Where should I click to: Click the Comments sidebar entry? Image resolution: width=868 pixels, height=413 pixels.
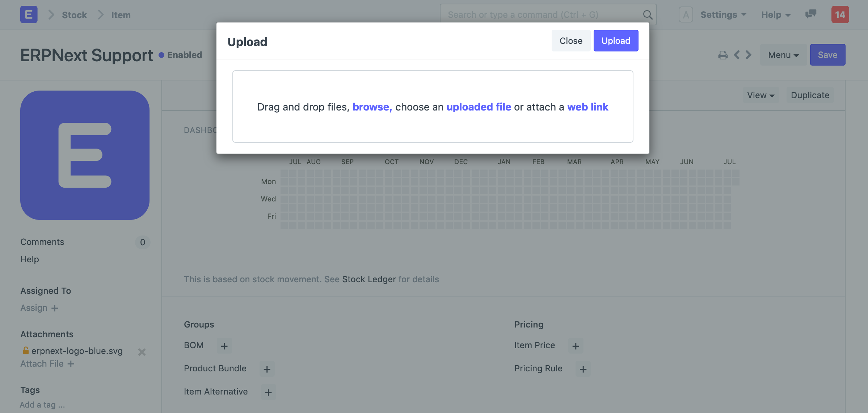(42, 242)
